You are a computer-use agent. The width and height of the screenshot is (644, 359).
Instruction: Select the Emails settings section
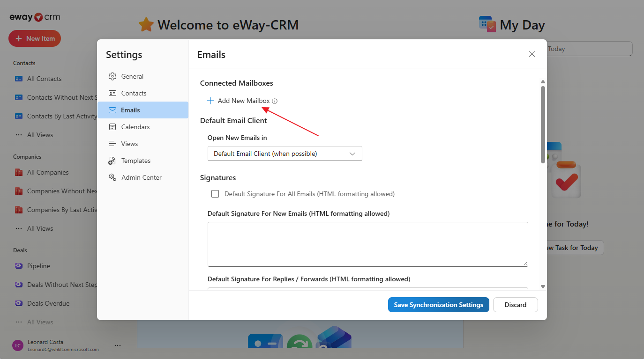(143, 110)
